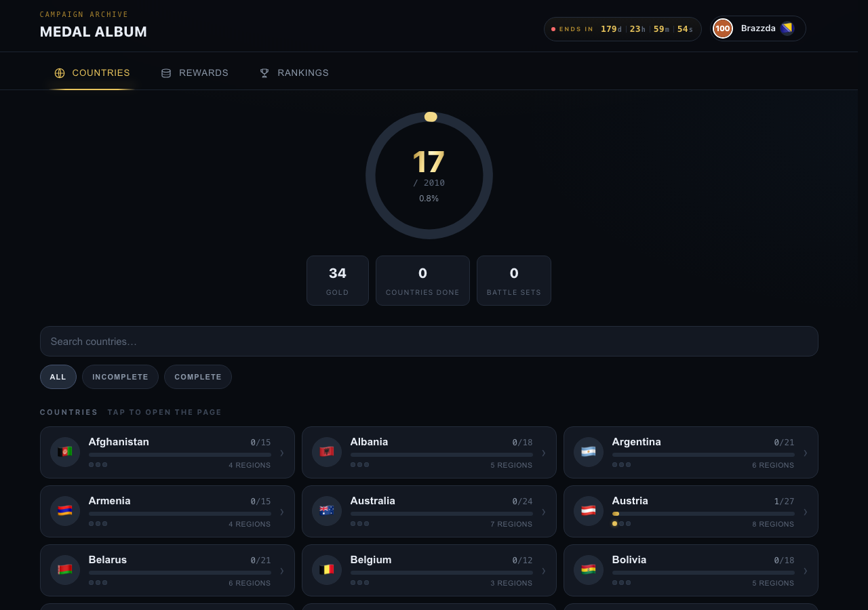Open Armenia via its right chevron
Viewport: 868px width, 610px height.
[x=282, y=512]
